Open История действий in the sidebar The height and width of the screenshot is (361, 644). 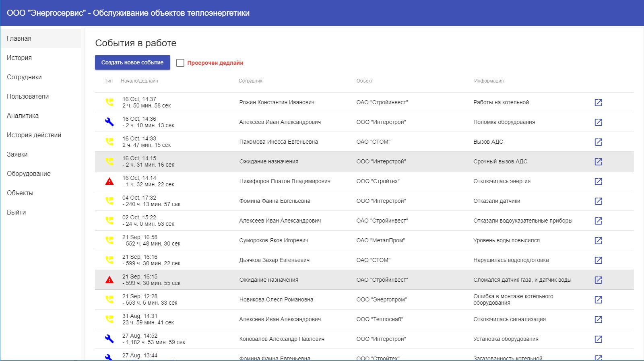click(41, 135)
